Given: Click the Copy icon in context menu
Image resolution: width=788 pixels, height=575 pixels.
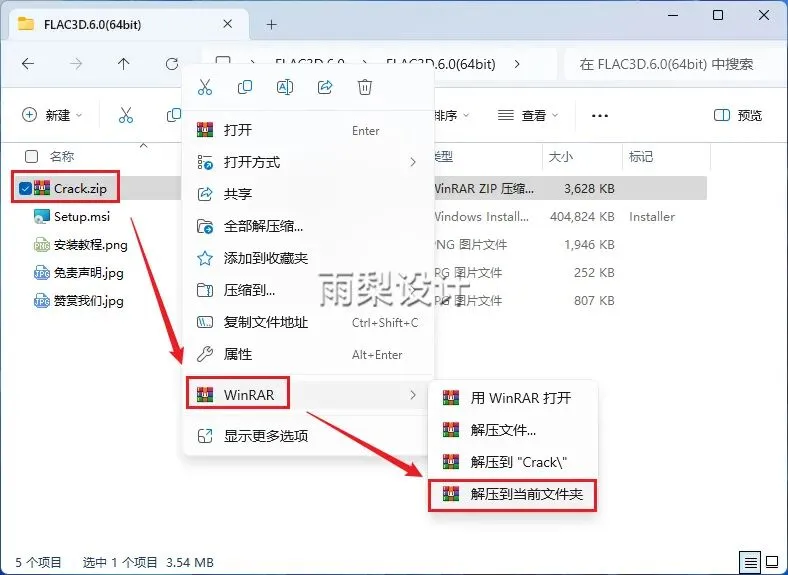Looking at the screenshot, I should [x=245, y=87].
